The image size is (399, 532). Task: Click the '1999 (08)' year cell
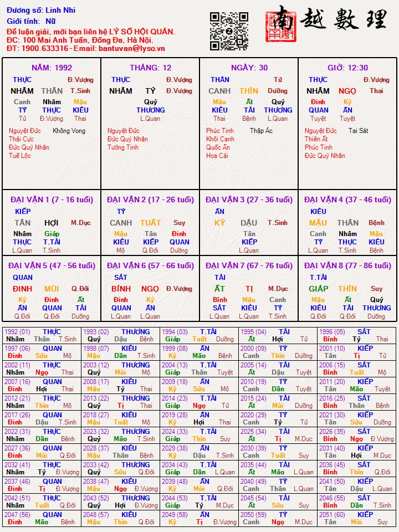(x=199, y=352)
